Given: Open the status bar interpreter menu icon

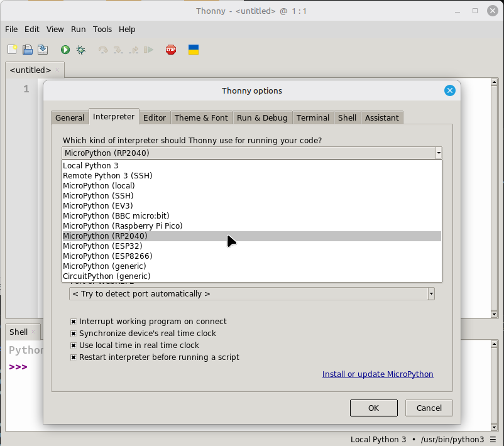Looking at the screenshot, I should pyautogui.click(x=493, y=439).
